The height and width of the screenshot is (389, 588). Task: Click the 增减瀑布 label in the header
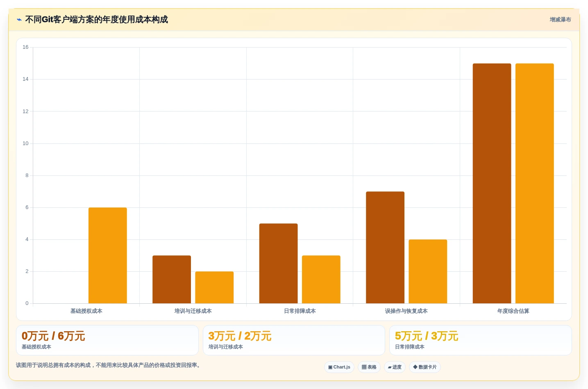pyautogui.click(x=560, y=20)
